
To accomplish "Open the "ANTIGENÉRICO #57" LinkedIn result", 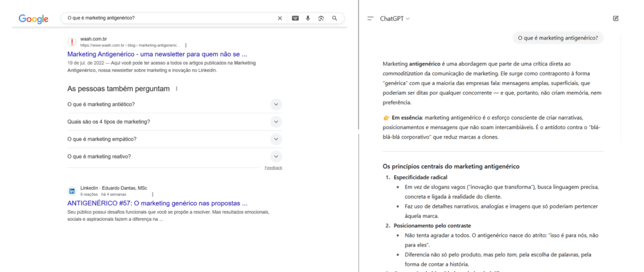I will click(157, 203).
